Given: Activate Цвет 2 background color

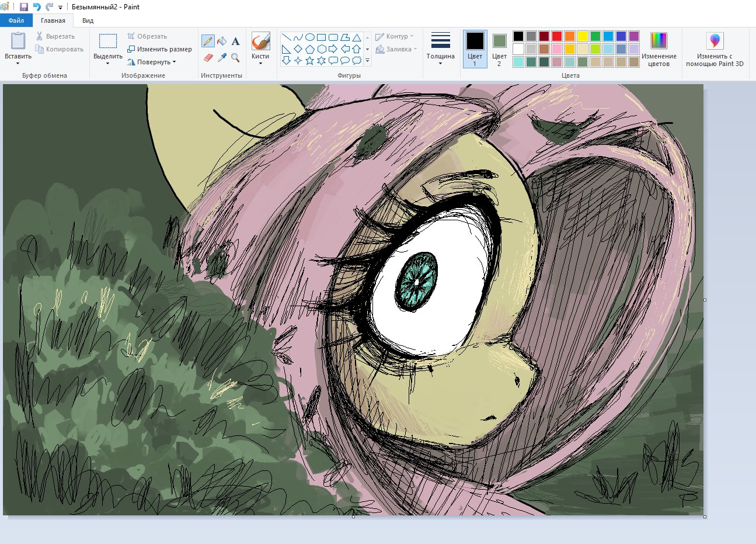Looking at the screenshot, I should click(499, 49).
